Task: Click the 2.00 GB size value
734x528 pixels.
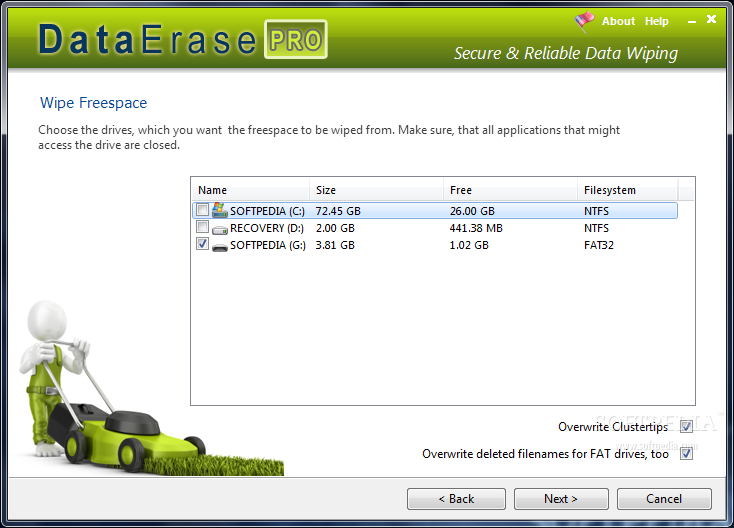Action: point(335,228)
